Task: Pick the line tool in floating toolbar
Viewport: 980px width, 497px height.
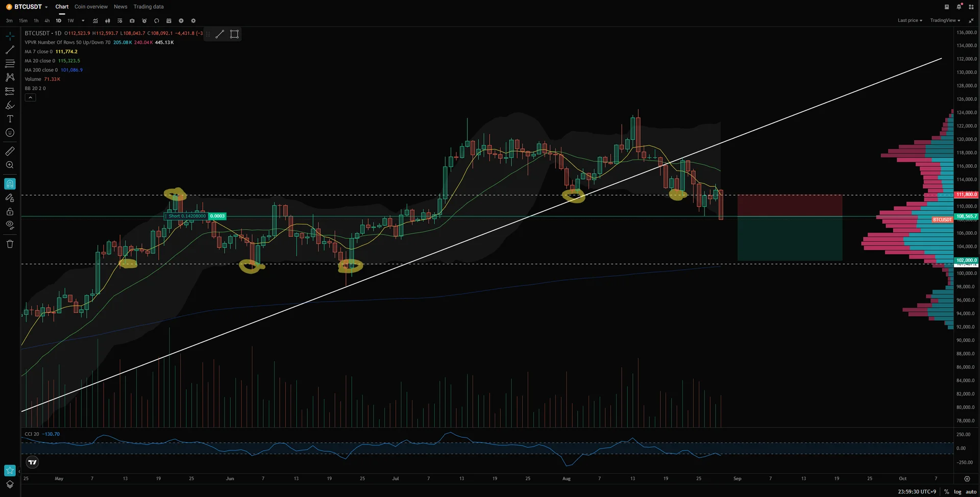Action: click(x=219, y=34)
